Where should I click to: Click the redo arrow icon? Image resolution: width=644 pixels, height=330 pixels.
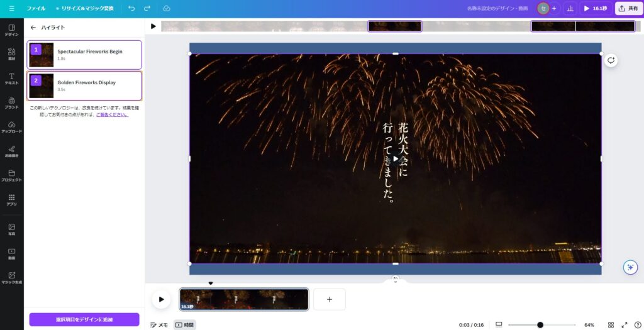pos(147,9)
